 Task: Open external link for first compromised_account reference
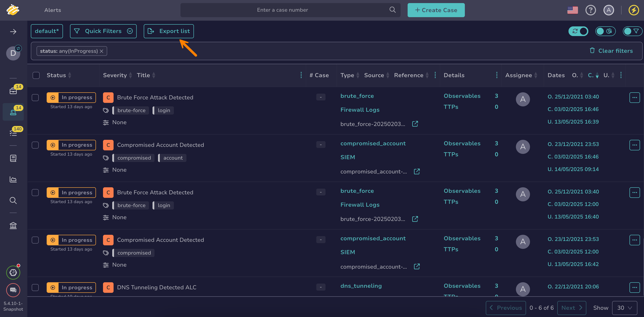point(417,171)
